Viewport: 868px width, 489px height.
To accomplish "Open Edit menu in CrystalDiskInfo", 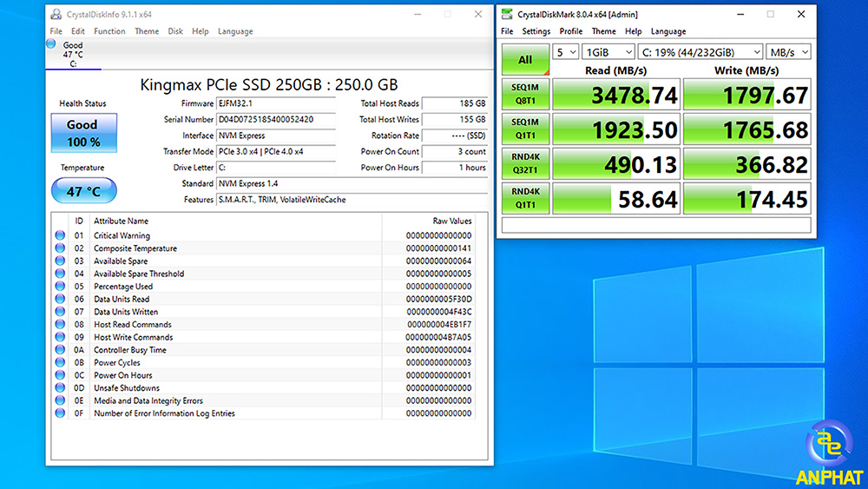I will [78, 31].
